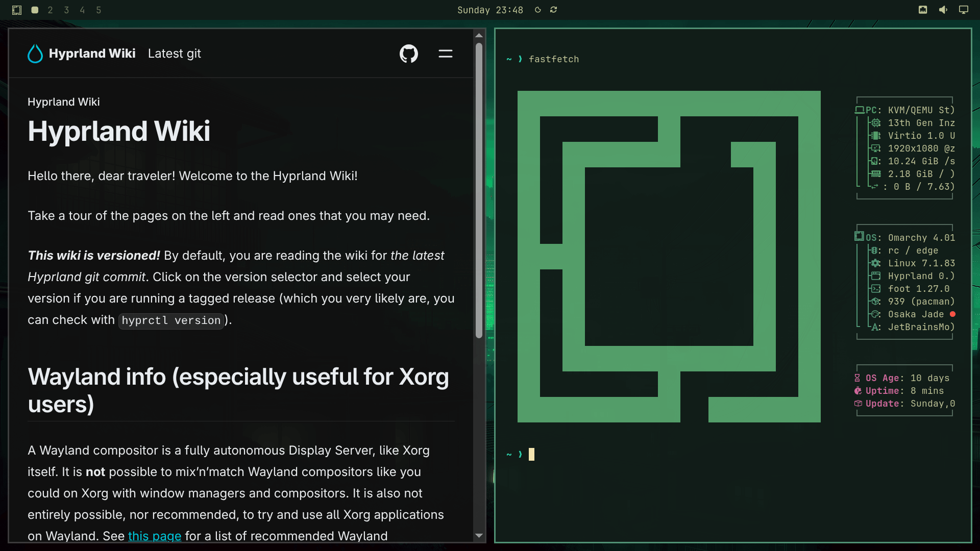This screenshot has height=551, width=980.
Task: Click the 'KVM/QEMU St)' text
Action: coord(921,110)
